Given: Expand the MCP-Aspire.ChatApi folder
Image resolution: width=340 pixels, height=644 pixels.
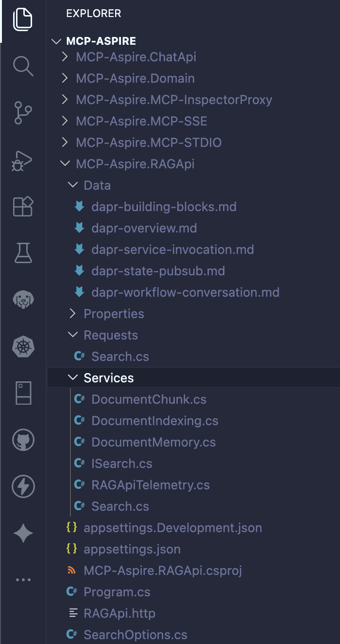Looking at the screenshot, I should [65, 57].
